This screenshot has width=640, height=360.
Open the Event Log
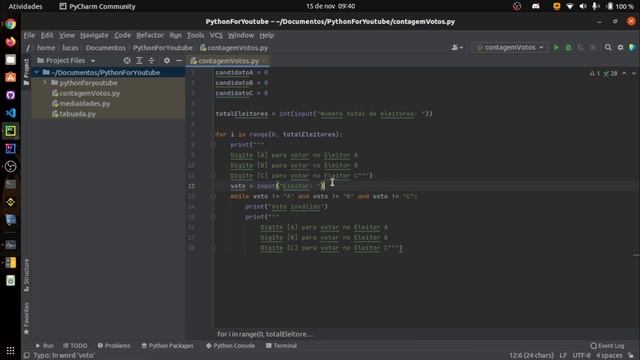tap(607, 346)
